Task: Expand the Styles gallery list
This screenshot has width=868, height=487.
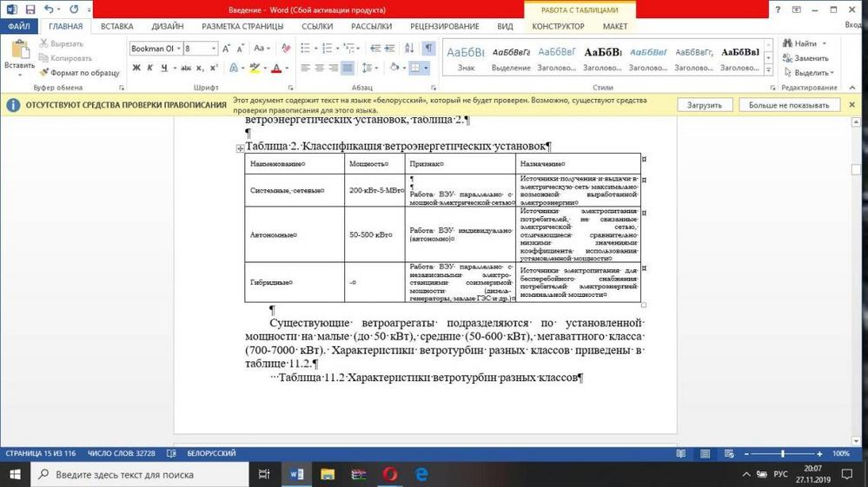Action: [768, 70]
